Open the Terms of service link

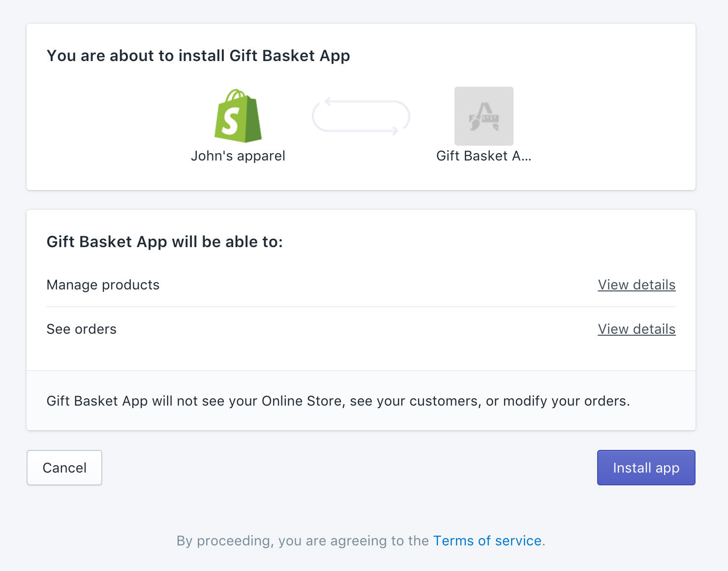click(x=487, y=540)
